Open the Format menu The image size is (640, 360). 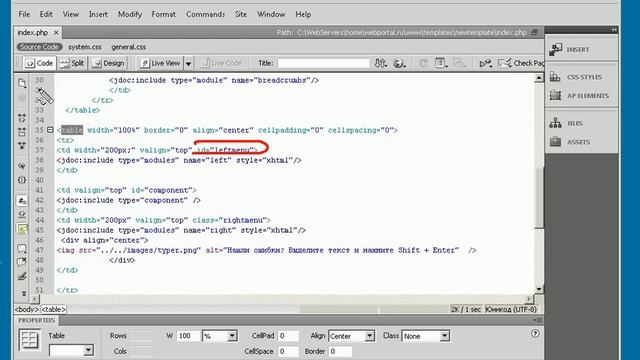coord(163,14)
